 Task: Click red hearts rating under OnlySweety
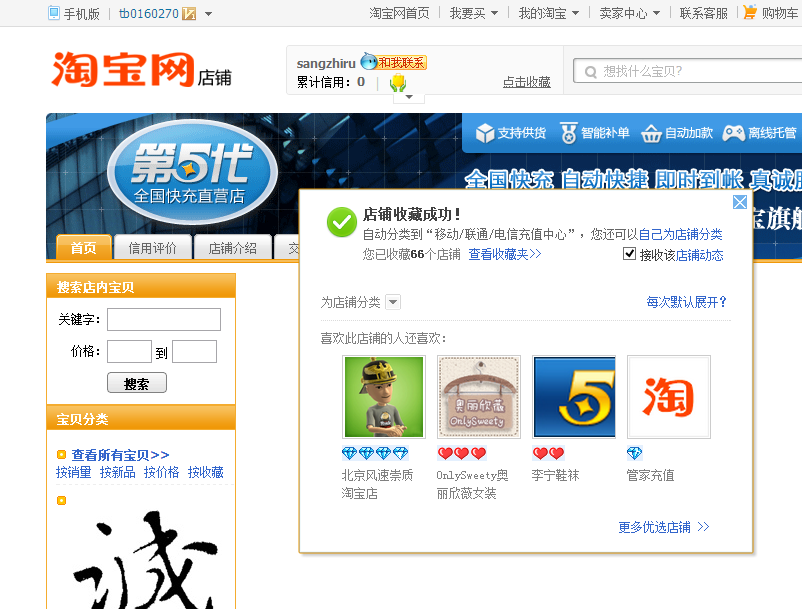coord(461,453)
